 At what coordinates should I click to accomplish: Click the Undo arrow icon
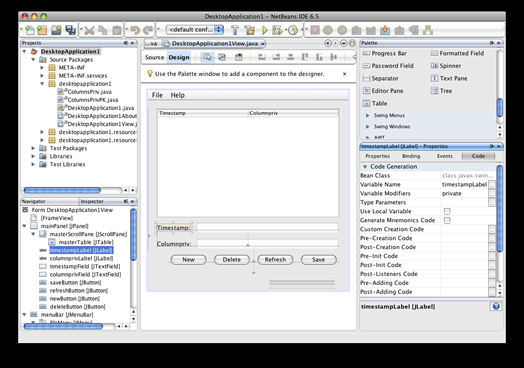coord(135,30)
